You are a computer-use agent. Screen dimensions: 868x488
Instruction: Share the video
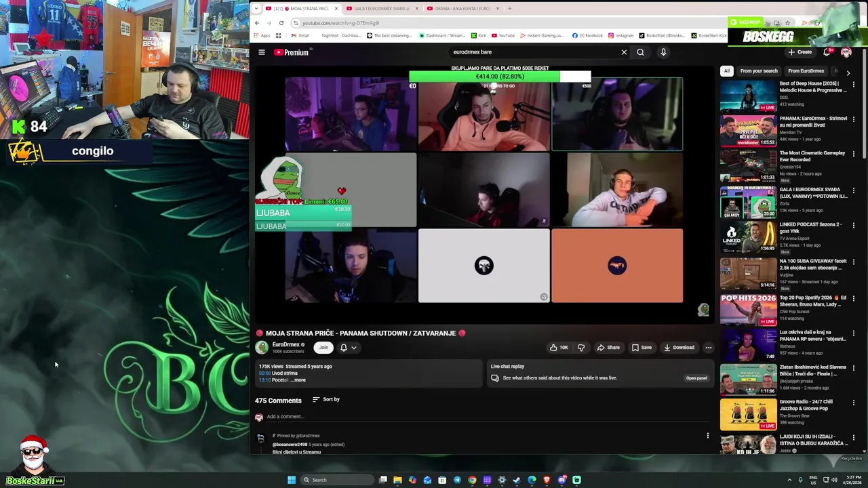click(x=608, y=348)
